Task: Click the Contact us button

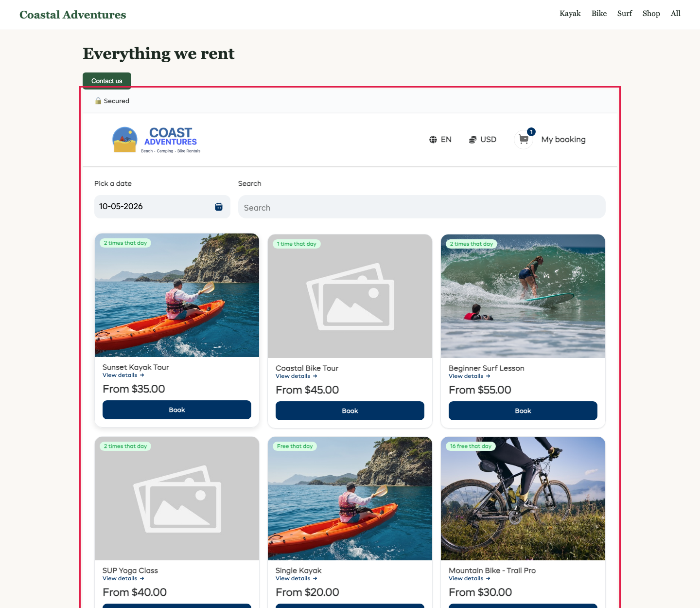Action: coord(107,81)
